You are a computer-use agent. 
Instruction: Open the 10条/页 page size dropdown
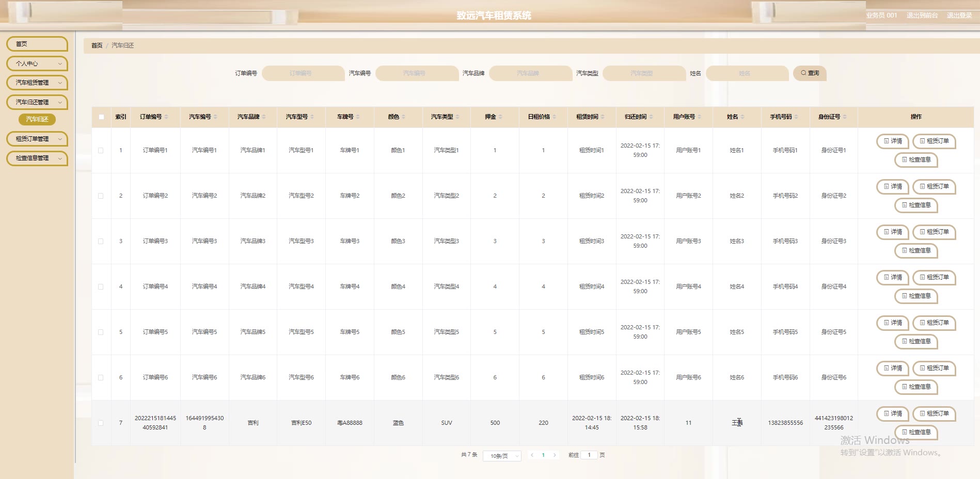tap(502, 456)
